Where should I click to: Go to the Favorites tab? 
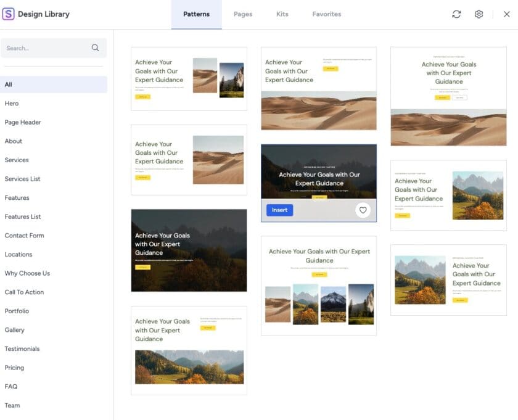coord(326,14)
